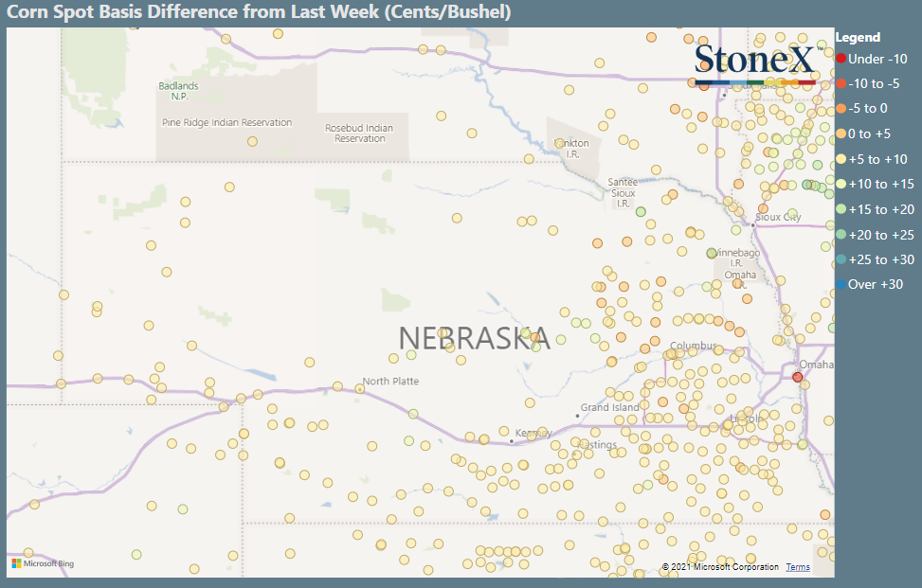The width and height of the screenshot is (922, 588).
Task: Click the Badlands N.P. label
Action: pyautogui.click(x=179, y=91)
